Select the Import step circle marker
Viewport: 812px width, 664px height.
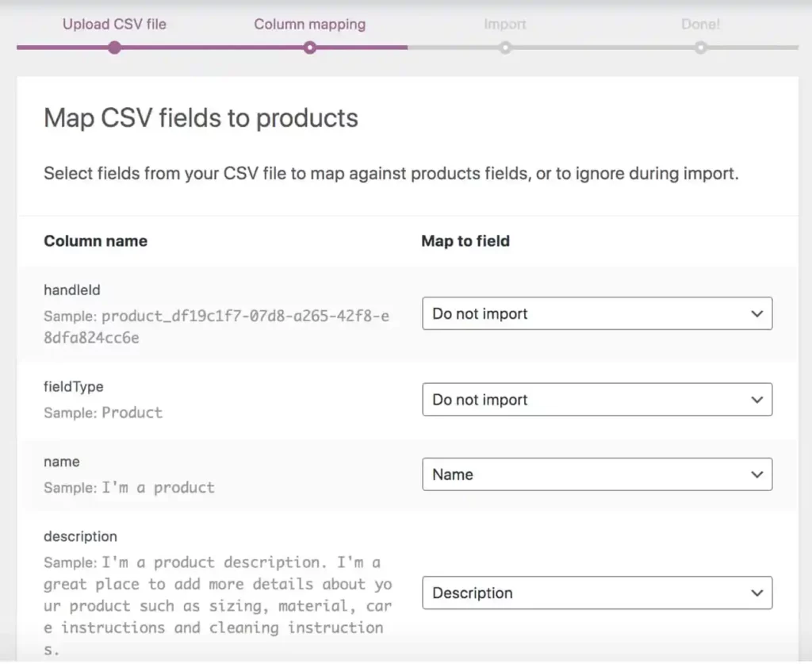[505, 48]
